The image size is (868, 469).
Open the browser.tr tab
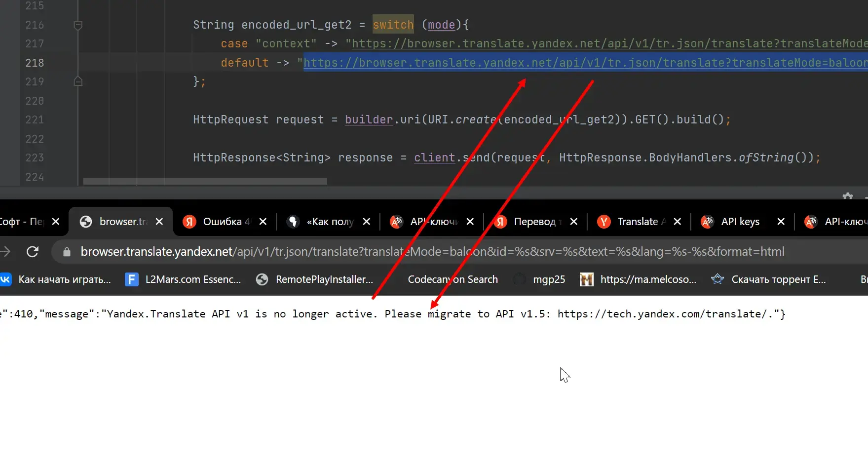coord(121,222)
